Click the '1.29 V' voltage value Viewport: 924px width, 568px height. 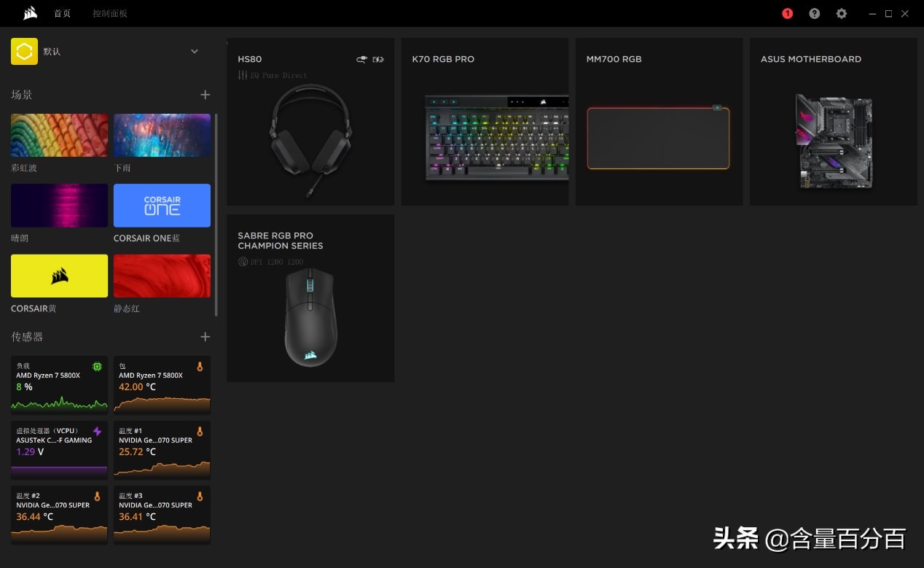[30, 451]
